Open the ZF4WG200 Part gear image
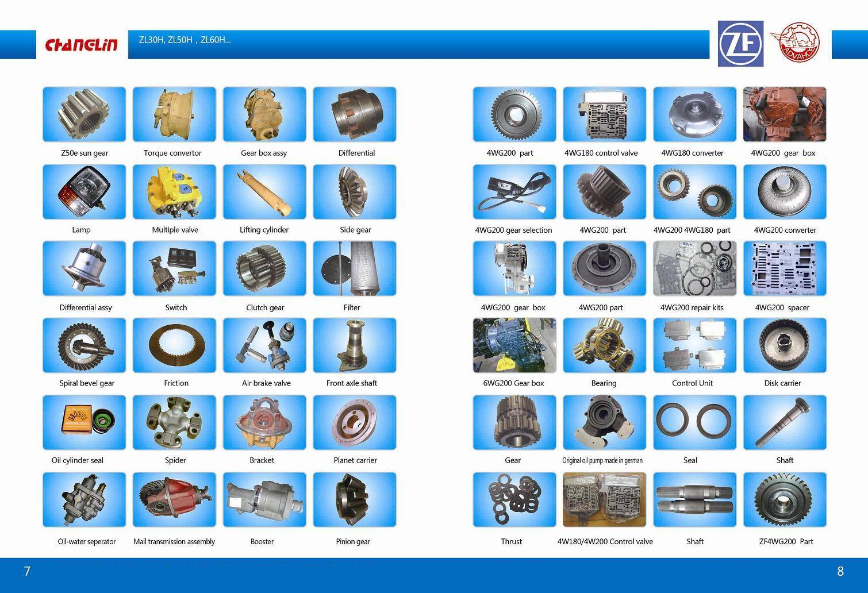Image resolution: width=868 pixels, height=593 pixels. point(785,499)
